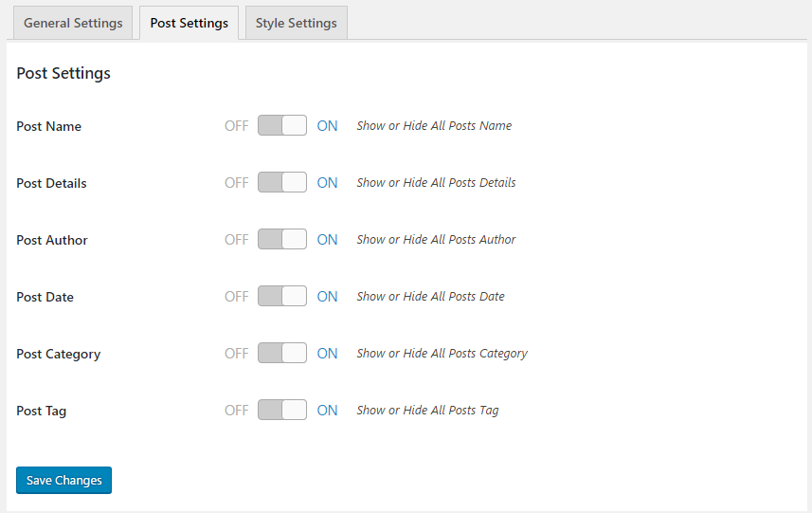This screenshot has height=513, width=812.
Task: Click the OFF label for Post Details
Action: point(236,183)
